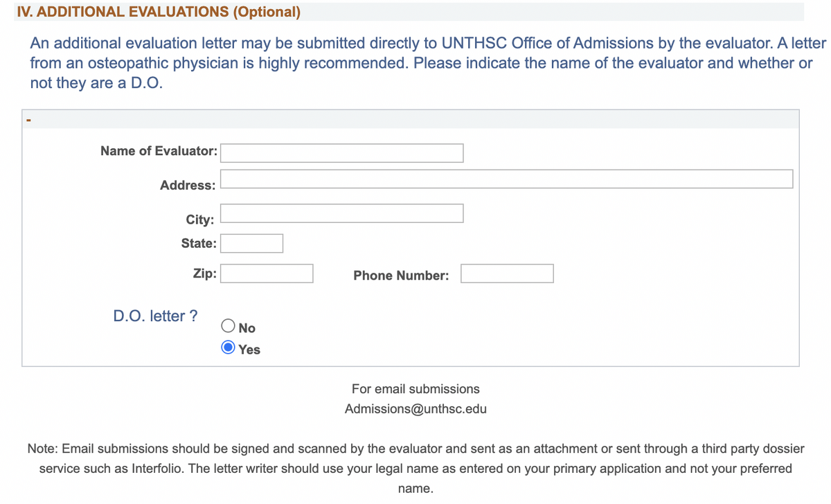Click the "Zip:" label text
The height and width of the screenshot is (504, 831).
tap(204, 273)
